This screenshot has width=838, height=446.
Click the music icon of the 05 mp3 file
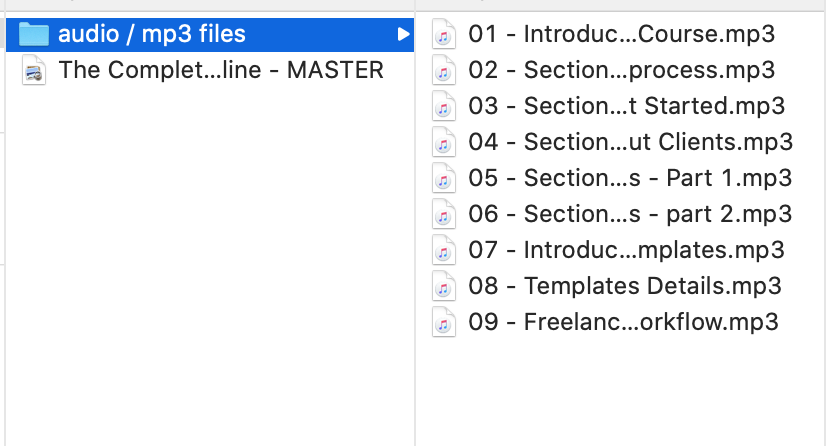coord(444,178)
